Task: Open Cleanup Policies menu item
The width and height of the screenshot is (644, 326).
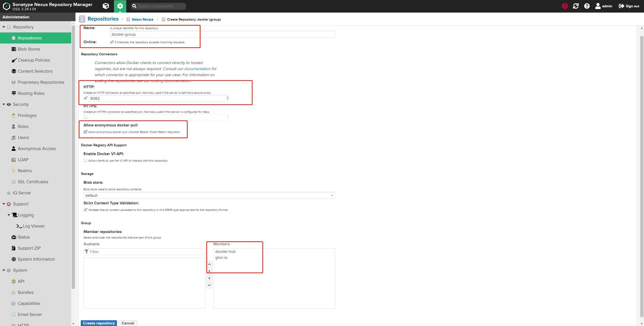Action: click(x=34, y=60)
